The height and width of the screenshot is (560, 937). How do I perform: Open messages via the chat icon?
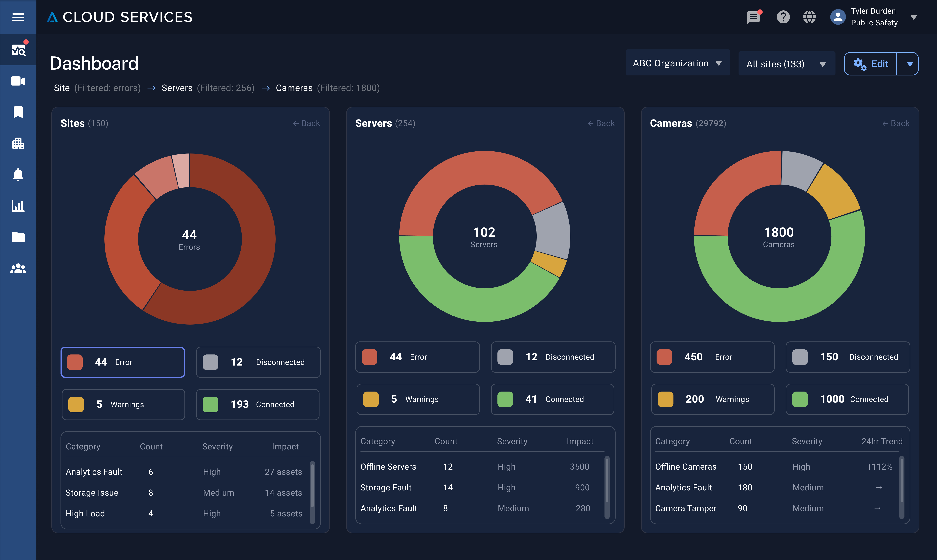[753, 17]
